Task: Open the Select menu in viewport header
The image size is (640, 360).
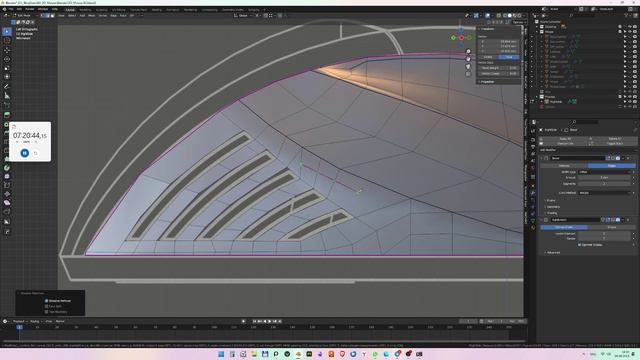Action: [72, 16]
